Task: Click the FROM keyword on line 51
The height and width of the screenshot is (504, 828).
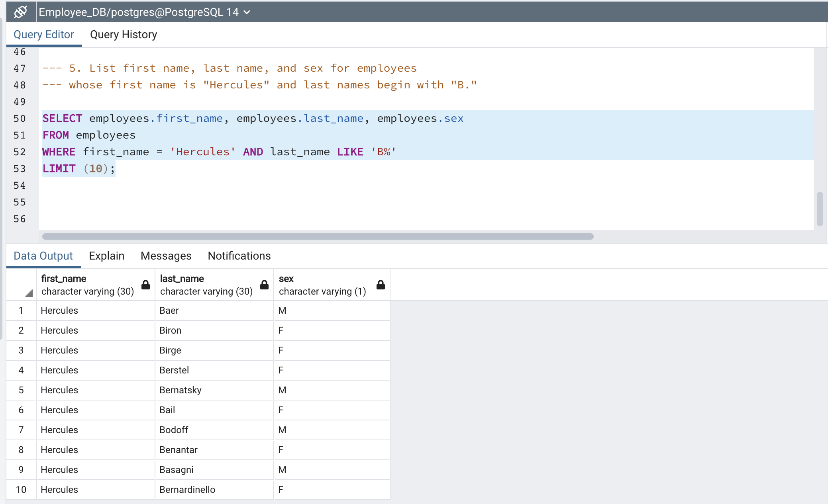Action: (x=56, y=135)
